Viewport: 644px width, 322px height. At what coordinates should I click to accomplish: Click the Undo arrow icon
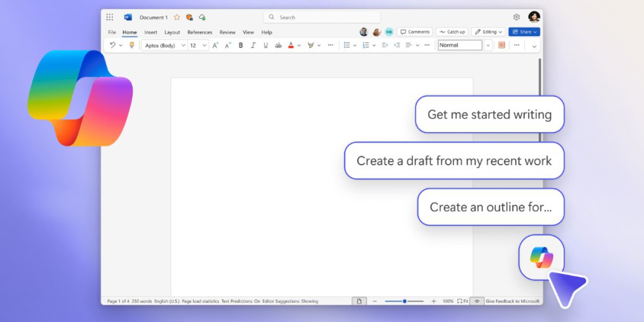point(112,45)
